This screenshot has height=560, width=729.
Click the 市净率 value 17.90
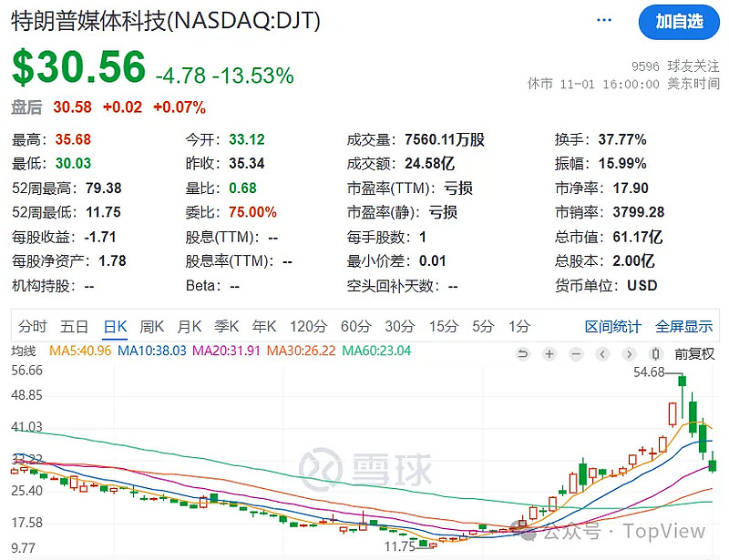pos(631,188)
